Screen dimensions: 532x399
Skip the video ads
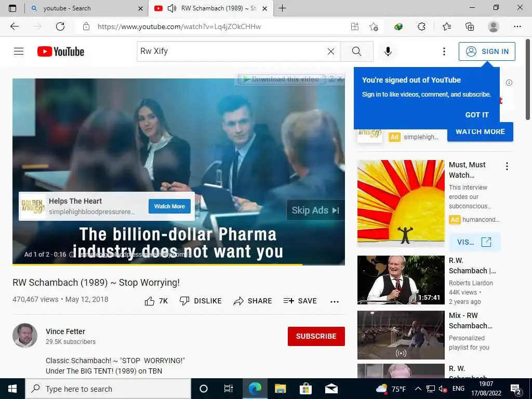click(315, 210)
